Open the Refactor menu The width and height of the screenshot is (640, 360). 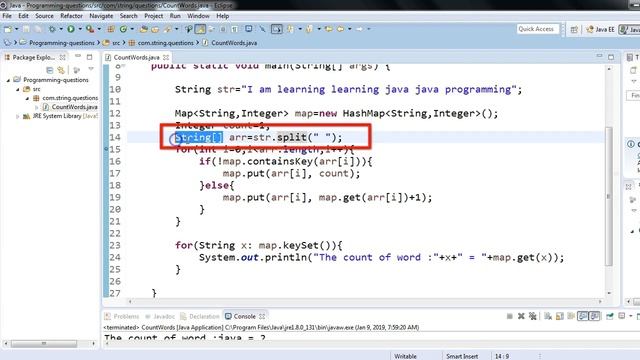(71, 16)
